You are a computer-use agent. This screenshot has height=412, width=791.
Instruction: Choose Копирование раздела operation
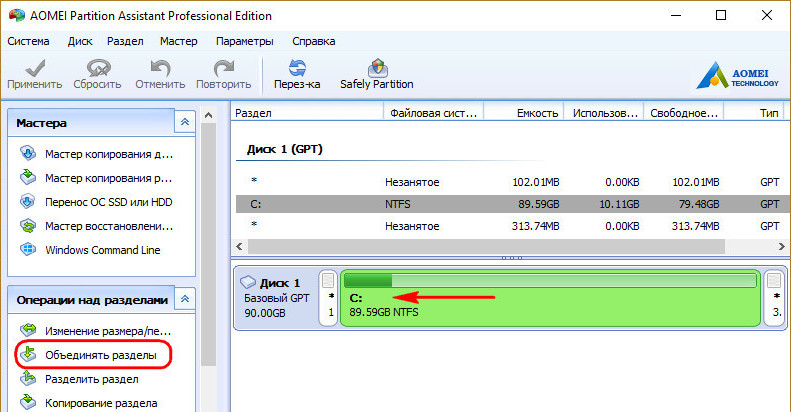101,403
